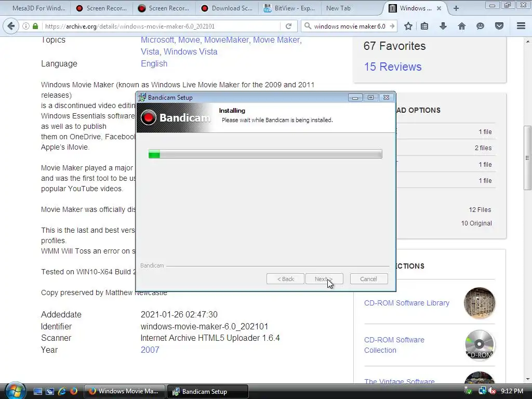Viewport: 532px width, 399px height.
Task: Click the Next button in Bandicam Setup
Action: (324, 279)
